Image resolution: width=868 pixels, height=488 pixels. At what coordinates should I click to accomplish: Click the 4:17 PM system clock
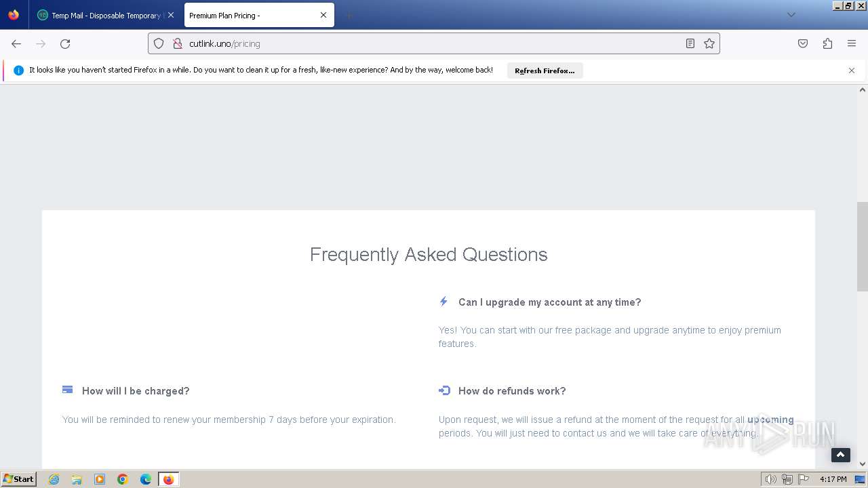[833, 479]
